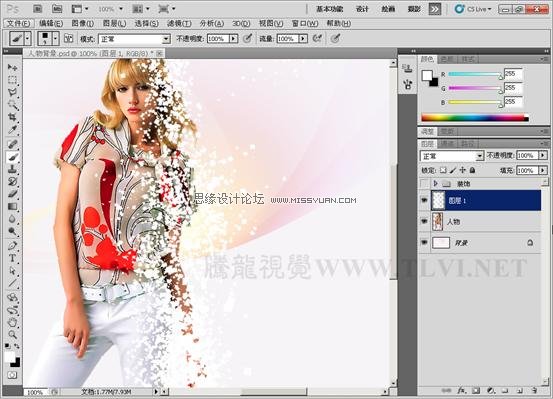Open the 图像(I) menu
553x399 pixels.
(x=83, y=24)
